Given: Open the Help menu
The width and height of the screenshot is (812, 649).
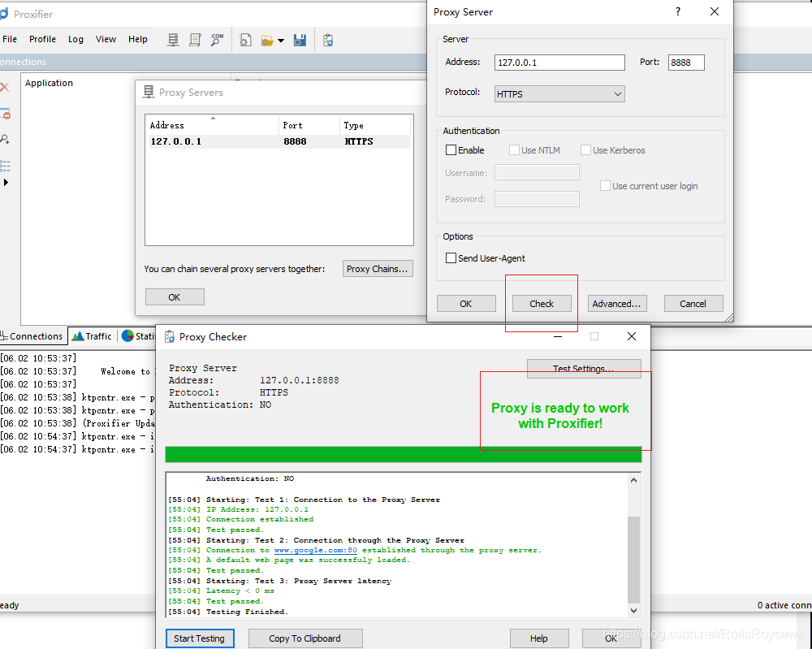Looking at the screenshot, I should tap(138, 39).
